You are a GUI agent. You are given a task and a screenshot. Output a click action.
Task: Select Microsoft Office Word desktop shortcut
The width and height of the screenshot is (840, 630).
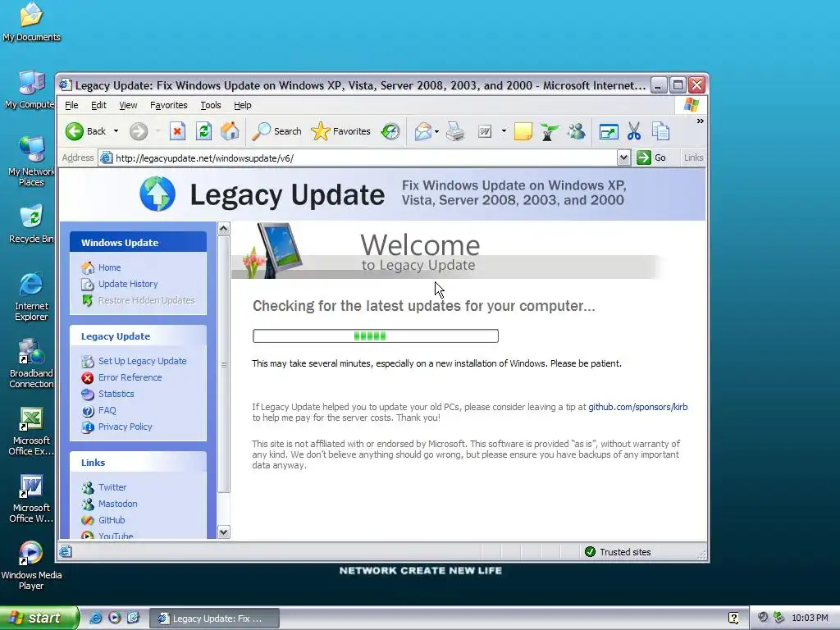point(31,499)
